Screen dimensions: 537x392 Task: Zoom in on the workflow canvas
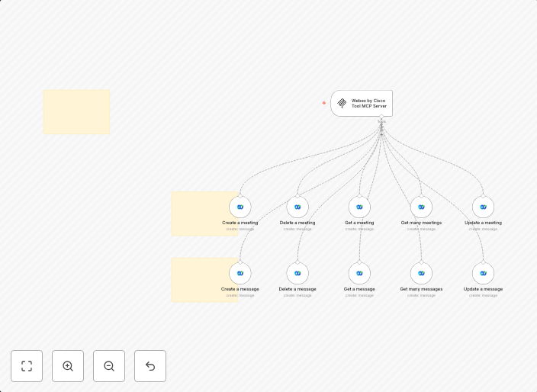coord(68,366)
